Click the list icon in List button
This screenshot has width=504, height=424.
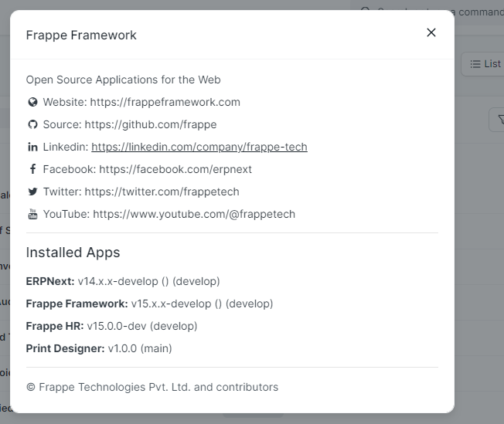[x=475, y=64]
